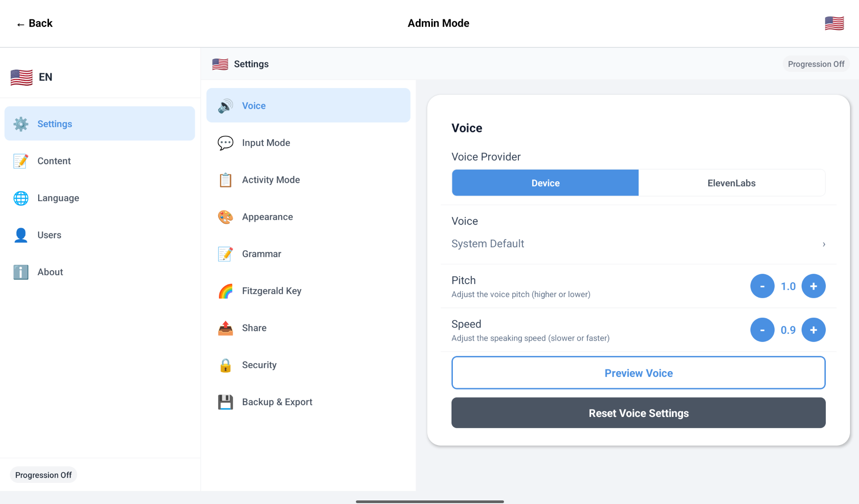Click the globe Language icon in sidebar
Viewport: 859px width, 504px height.
21,198
